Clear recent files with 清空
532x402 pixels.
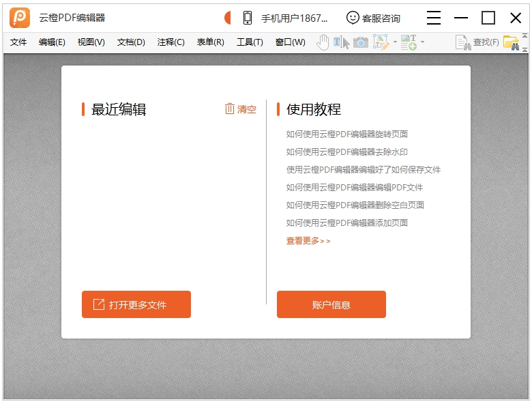coord(240,109)
